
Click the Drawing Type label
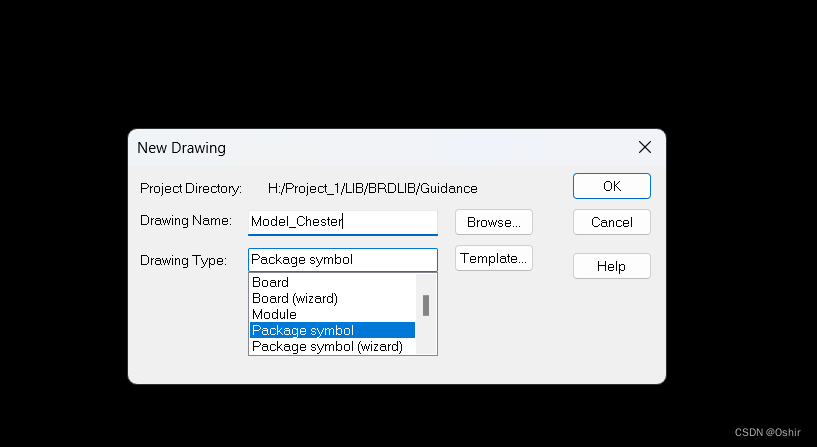tap(184, 260)
